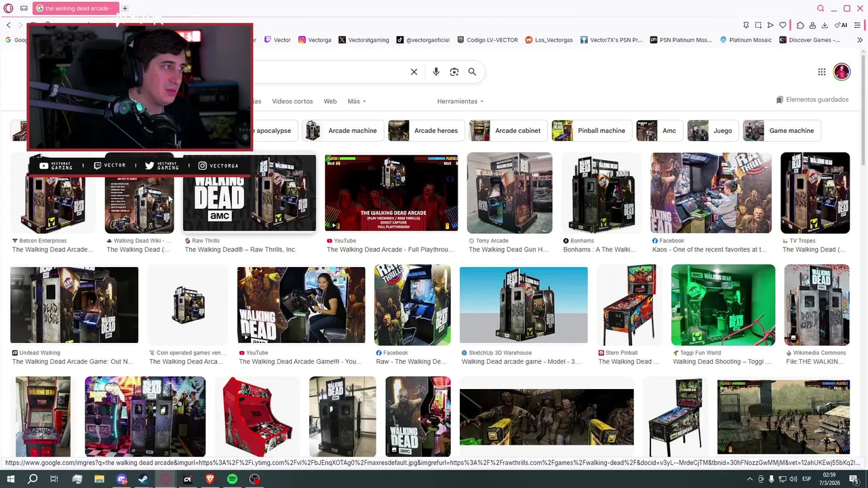This screenshot has width=868, height=488.
Task: Open Task View on taskbar
Action: [x=54, y=479]
